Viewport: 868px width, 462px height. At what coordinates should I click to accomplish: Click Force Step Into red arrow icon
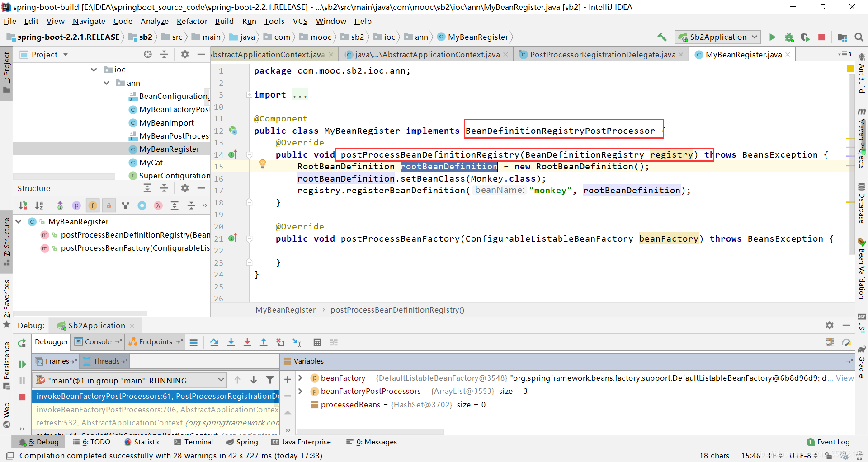click(247, 342)
